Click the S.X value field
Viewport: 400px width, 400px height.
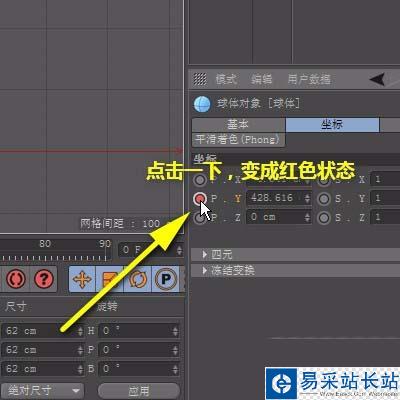pyautogui.click(x=385, y=180)
